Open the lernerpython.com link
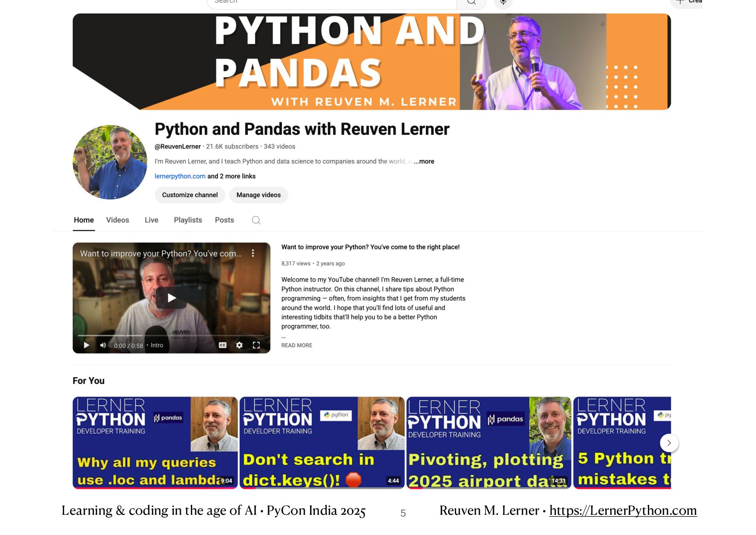 click(x=180, y=176)
